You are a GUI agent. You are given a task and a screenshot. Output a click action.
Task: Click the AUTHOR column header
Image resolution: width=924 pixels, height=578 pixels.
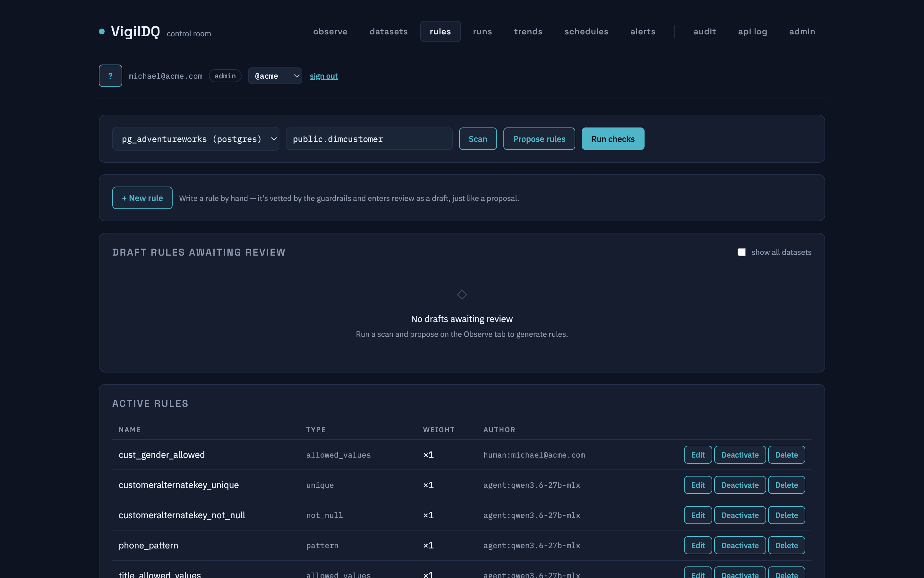click(499, 430)
